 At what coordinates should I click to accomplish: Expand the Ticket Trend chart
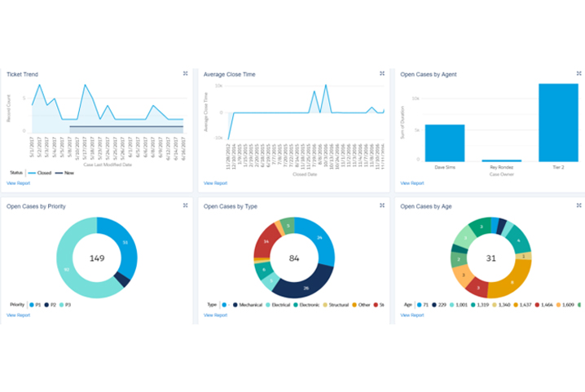pos(186,73)
